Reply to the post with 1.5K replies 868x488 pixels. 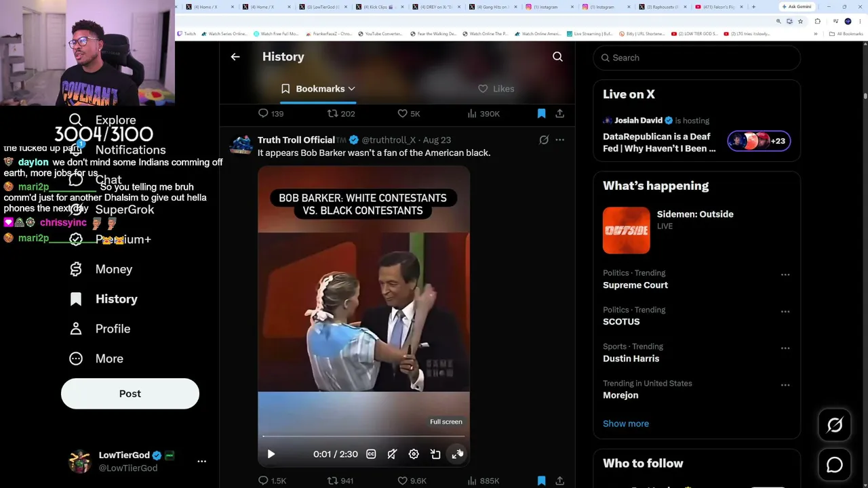[x=272, y=481]
